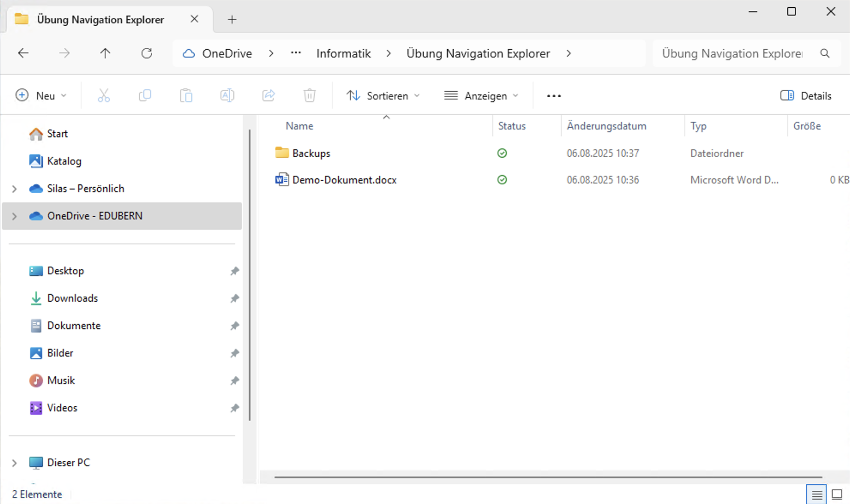The height and width of the screenshot is (504, 850).
Task: Open the Mehr anzeigen (...) menu
Action: [553, 95]
